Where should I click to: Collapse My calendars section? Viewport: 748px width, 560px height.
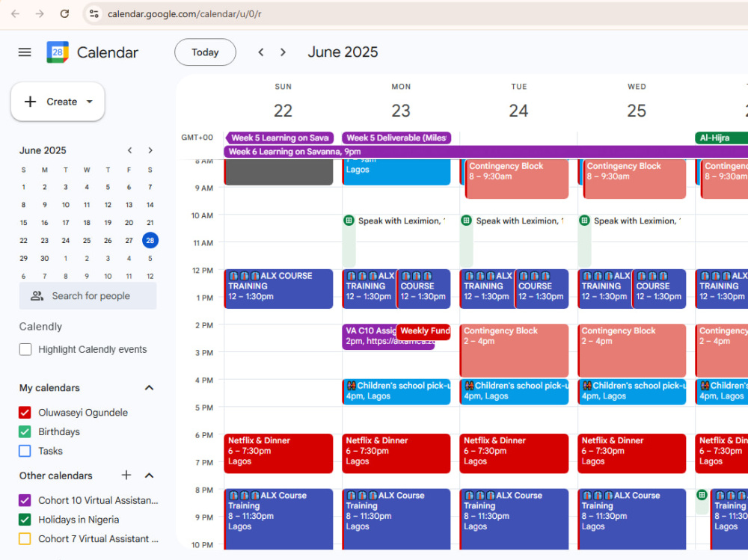coord(150,388)
